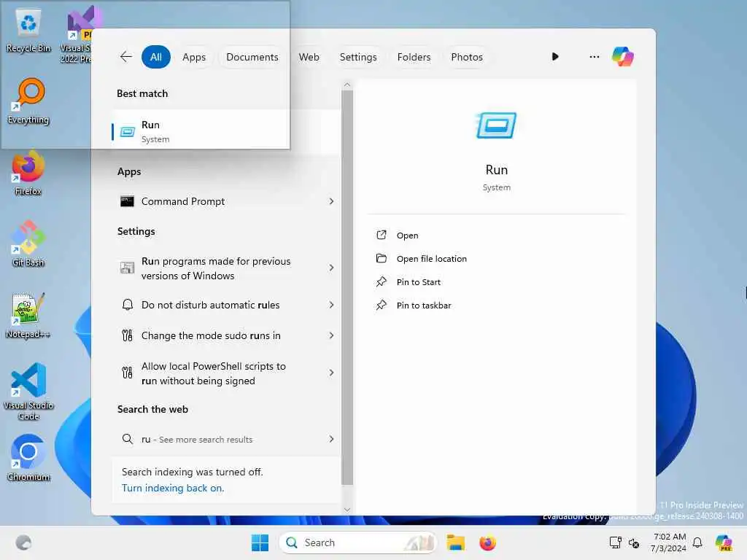Click the large Run icon in preview pane
The height and width of the screenshot is (560, 747).
pos(496,125)
